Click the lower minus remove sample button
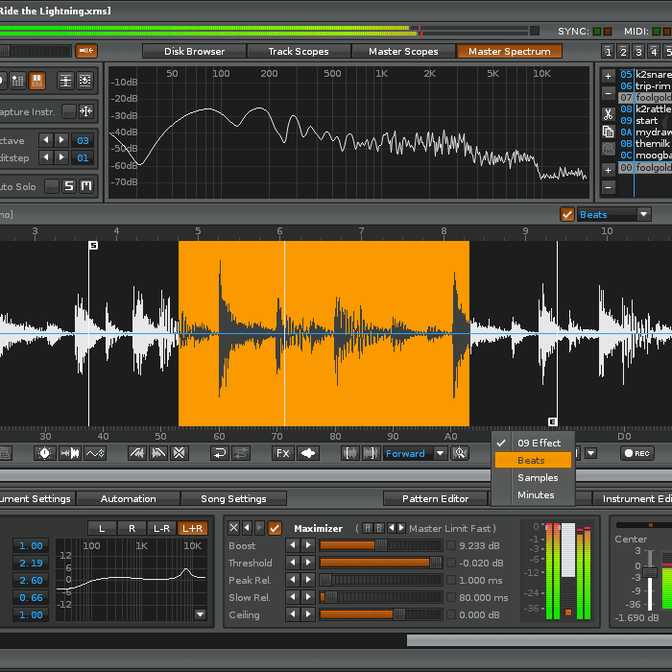This screenshot has width=672, height=672. (x=608, y=187)
